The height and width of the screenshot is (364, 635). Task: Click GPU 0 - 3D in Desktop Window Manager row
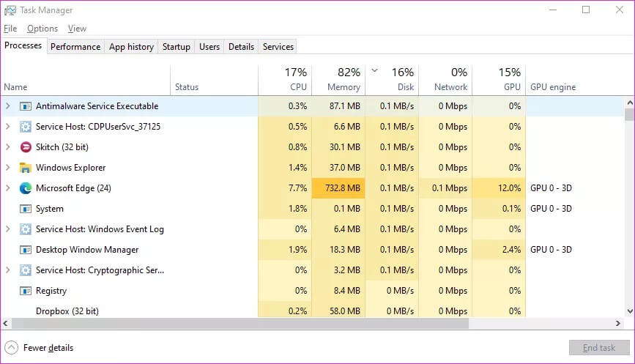click(x=551, y=250)
